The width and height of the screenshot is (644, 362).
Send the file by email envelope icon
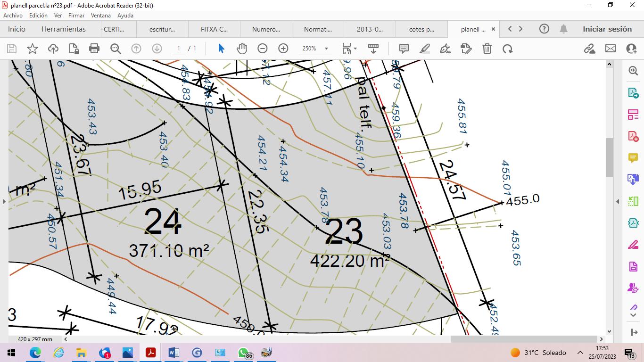click(x=611, y=49)
